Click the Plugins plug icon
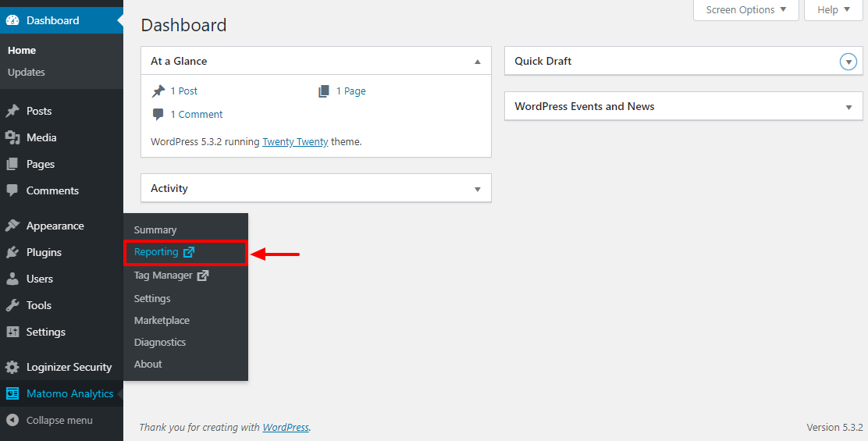Image resolution: width=868 pixels, height=441 pixels. 12,252
